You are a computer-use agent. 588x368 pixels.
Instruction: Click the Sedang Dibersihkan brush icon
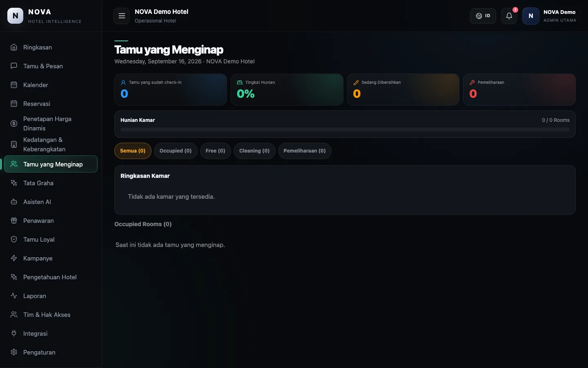[x=356, y=82]
